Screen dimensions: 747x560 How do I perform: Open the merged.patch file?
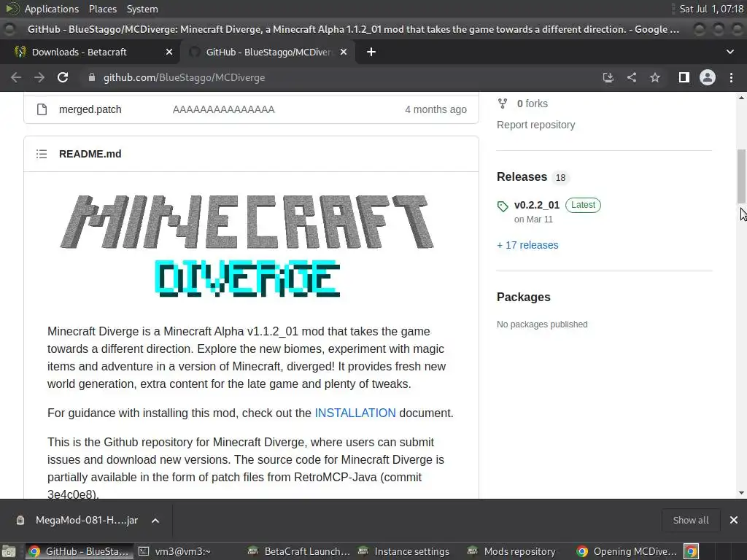click(90, 109)
